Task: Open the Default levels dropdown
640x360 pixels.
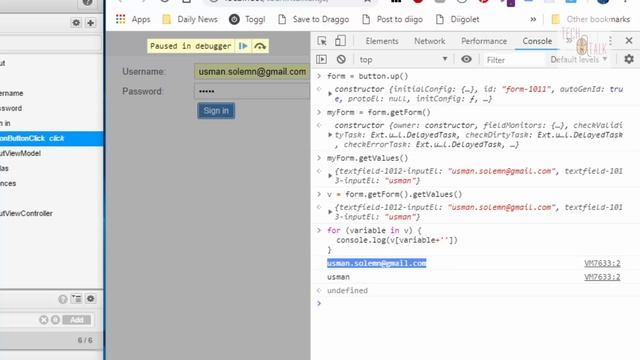Action: [579, 60]
